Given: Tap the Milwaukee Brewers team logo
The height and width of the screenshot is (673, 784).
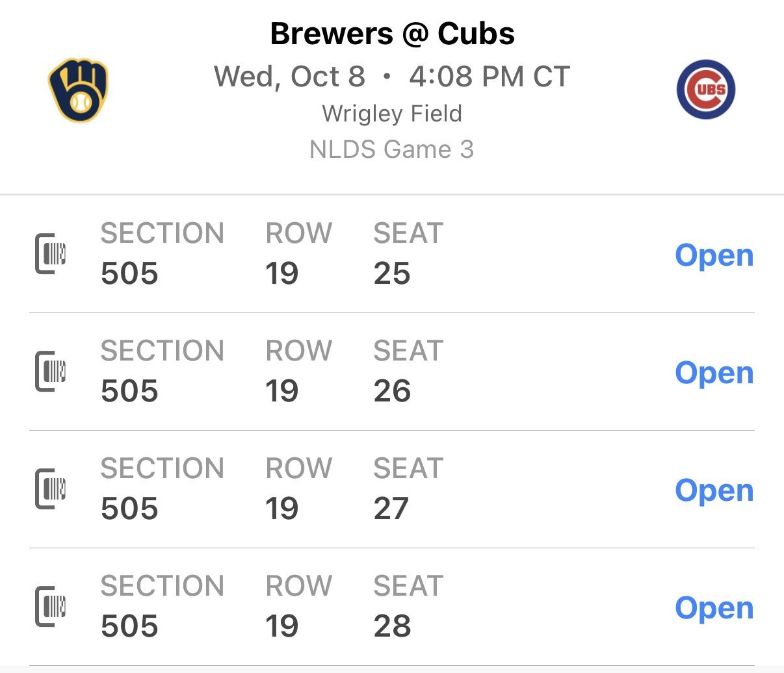Looking at the screenshot, I should coord(78,90).
